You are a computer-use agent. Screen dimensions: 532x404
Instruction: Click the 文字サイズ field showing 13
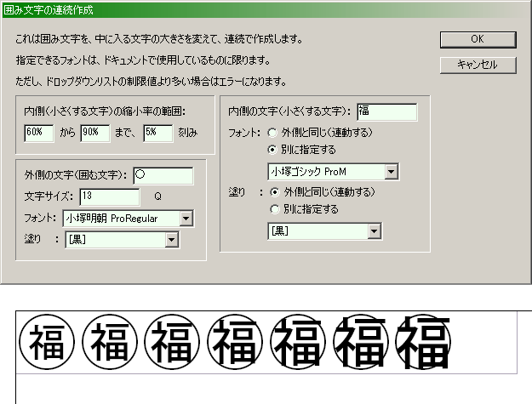click(110, 197)
